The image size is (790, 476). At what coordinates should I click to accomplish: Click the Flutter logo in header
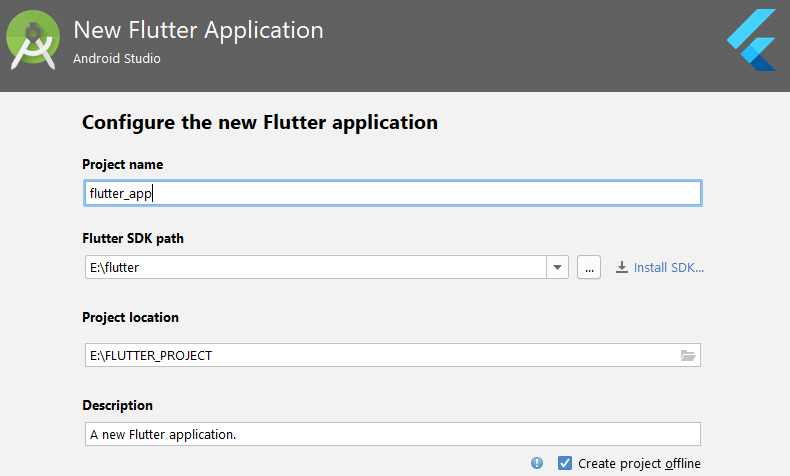(x=751, y=40)
